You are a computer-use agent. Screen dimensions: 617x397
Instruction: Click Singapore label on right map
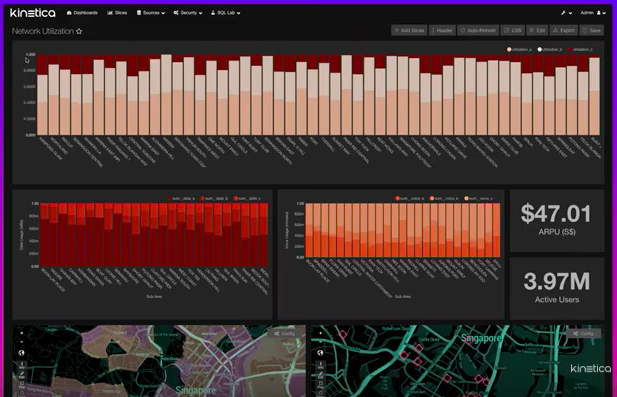coord(481,338)
